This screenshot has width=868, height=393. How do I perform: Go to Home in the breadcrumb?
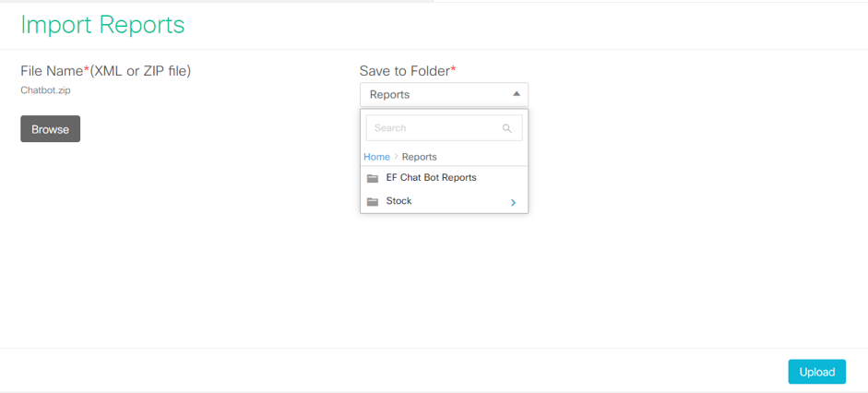376,157
